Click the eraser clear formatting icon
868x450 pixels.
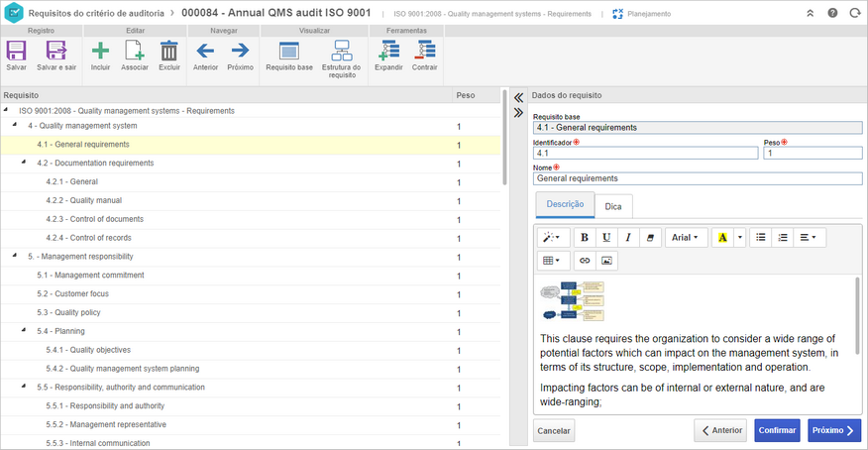[650, 238]
